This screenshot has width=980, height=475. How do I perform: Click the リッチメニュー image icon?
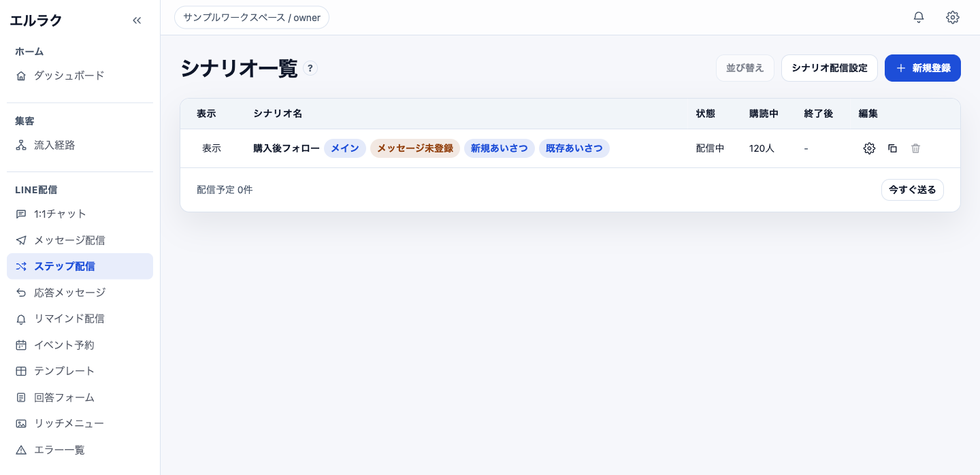click(21, 423)
